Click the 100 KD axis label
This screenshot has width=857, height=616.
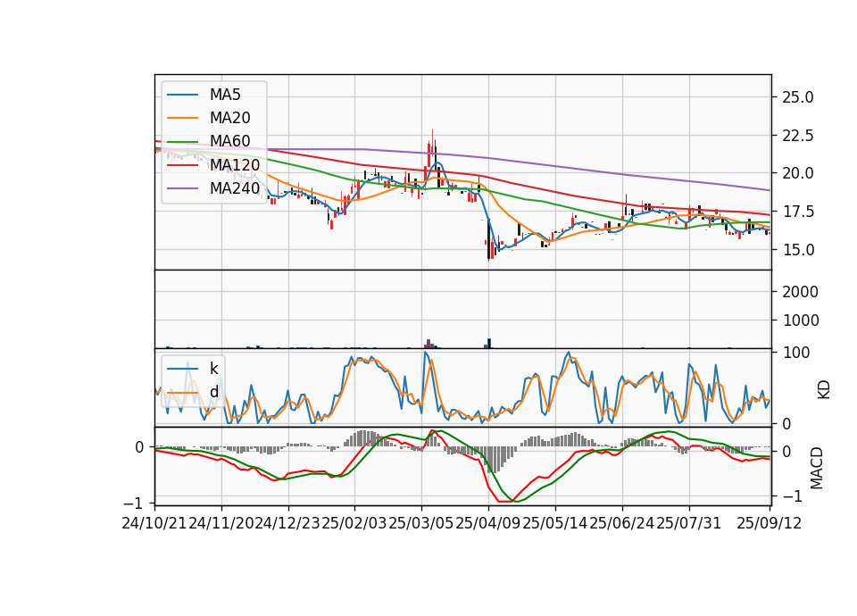pyautogui.click(x=795, y=353)
